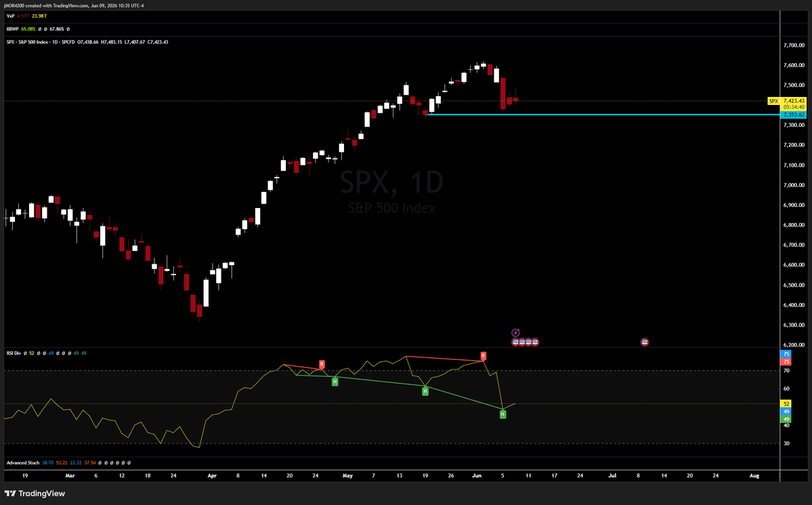Click the cyan horizontal support line
This screenshot has width=812, height=505.
tap(603, 115)
